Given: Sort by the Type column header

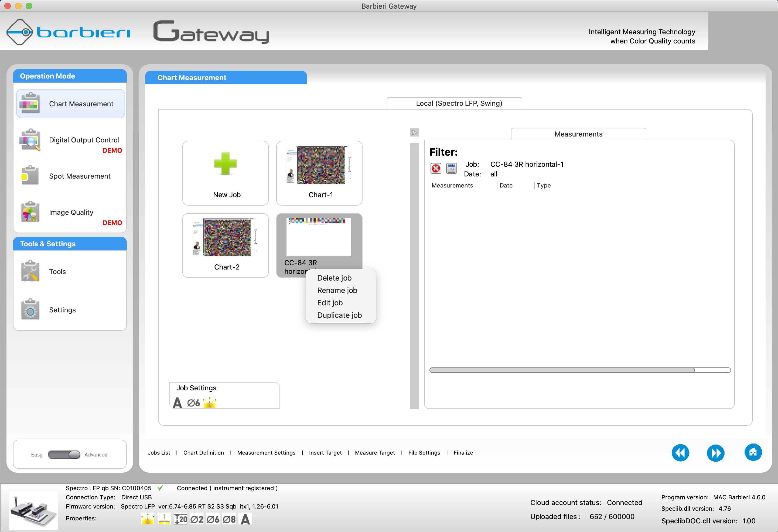Looking at the screenshot, I should click(x=543, y=186).
